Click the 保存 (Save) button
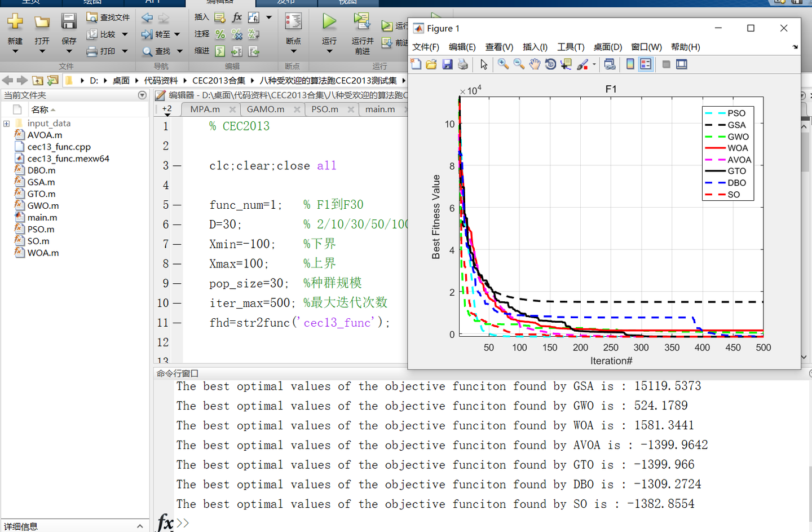 (x=69, y=25)
